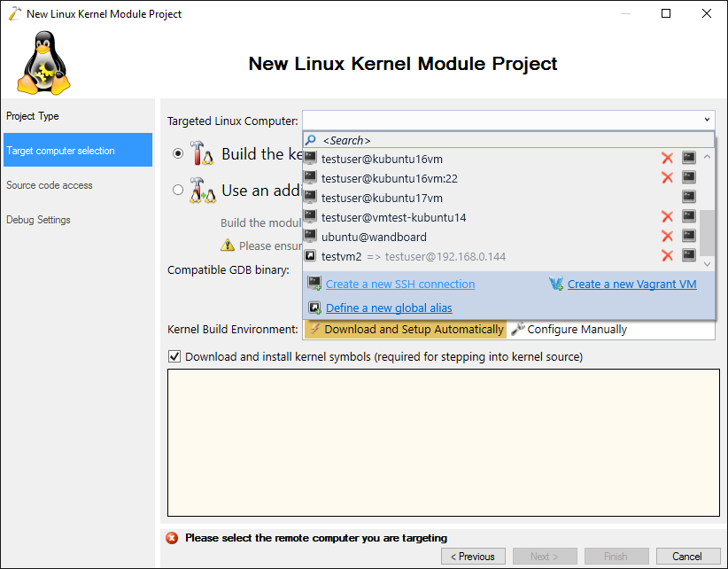Image resolution: width=728 pixels, height=569 pixels.
Task: Click the additional build machine penguins icon
Action: click(203, 191)
